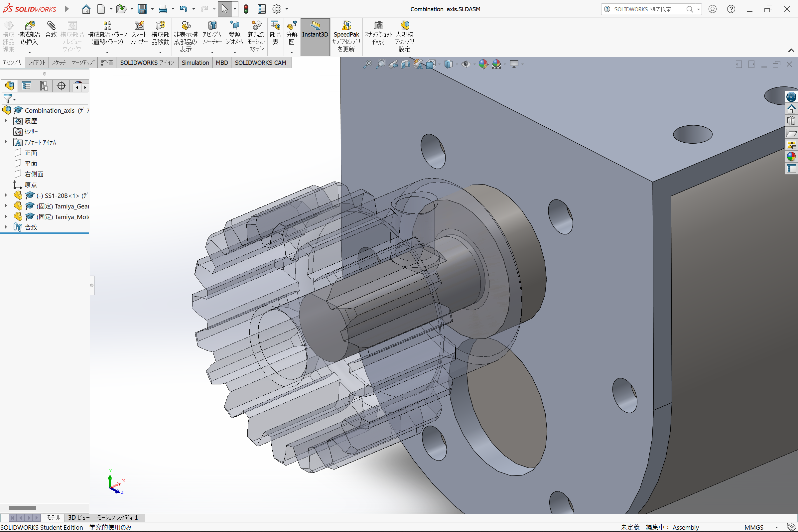The width and height of the screenshot is (798, 532).
Task: Open the SOLIDWORKS CAM tab
Action: pos(261,63)
